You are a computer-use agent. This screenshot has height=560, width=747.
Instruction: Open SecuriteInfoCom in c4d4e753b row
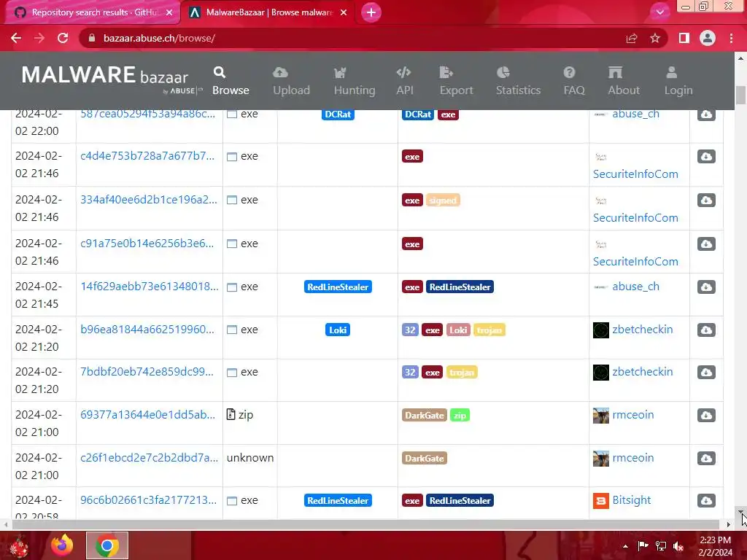pyautogui.click(x=635, y=174)
